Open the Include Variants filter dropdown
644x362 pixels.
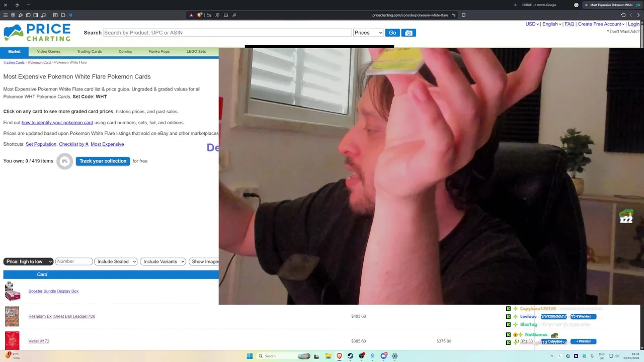[x=163, y=261]
